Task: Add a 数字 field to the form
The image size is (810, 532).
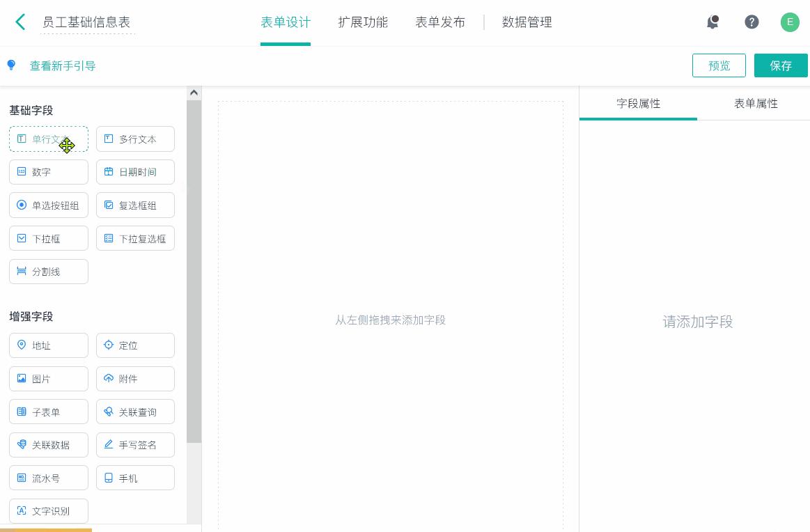Action: [48, 172]
